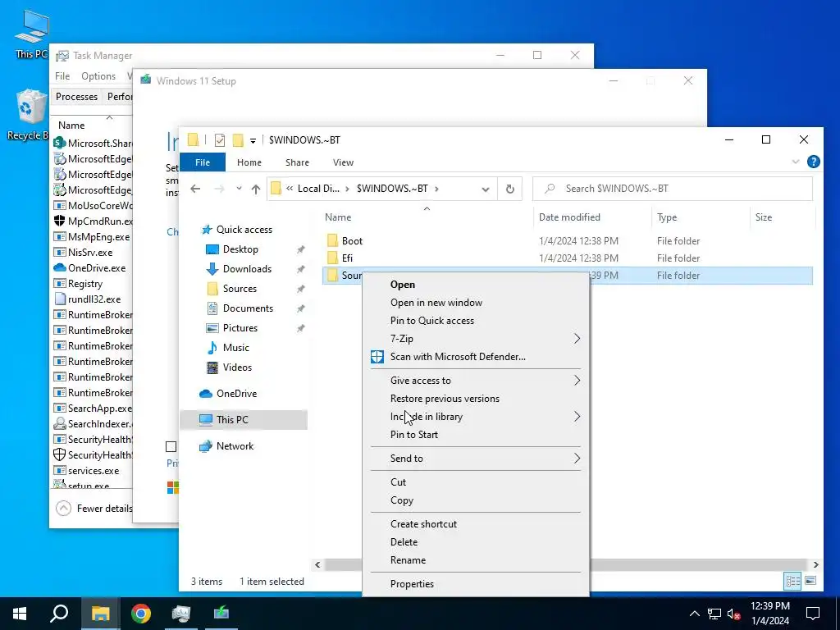Open the volume tray icon
840x630 pixels.
pos(734,614)
